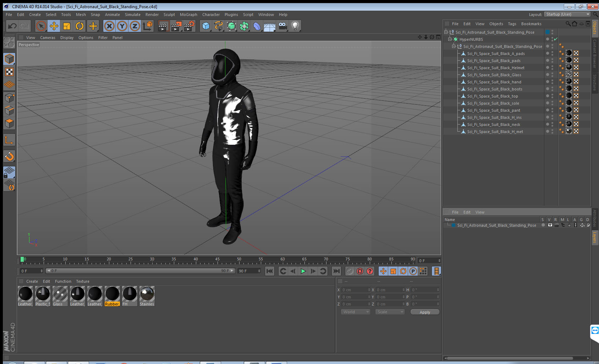
Task: Click the Enable Axis tool
Action: [9, 140]
